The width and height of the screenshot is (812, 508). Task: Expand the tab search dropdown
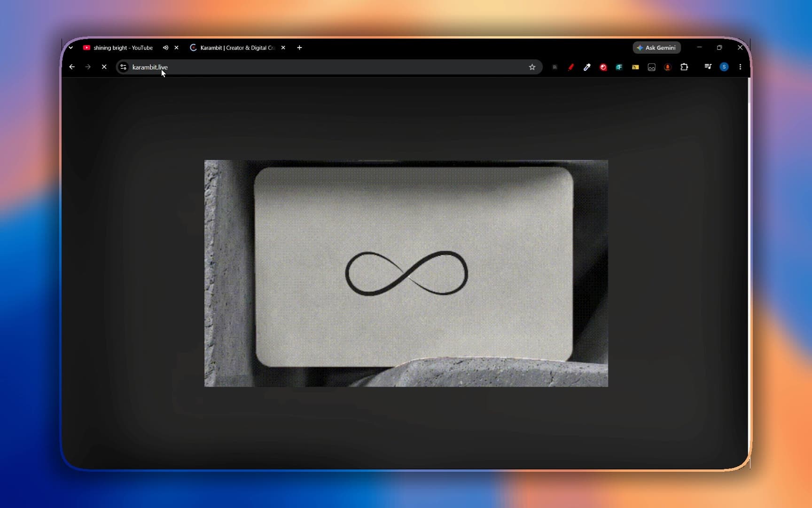click(x=70, y=48)
